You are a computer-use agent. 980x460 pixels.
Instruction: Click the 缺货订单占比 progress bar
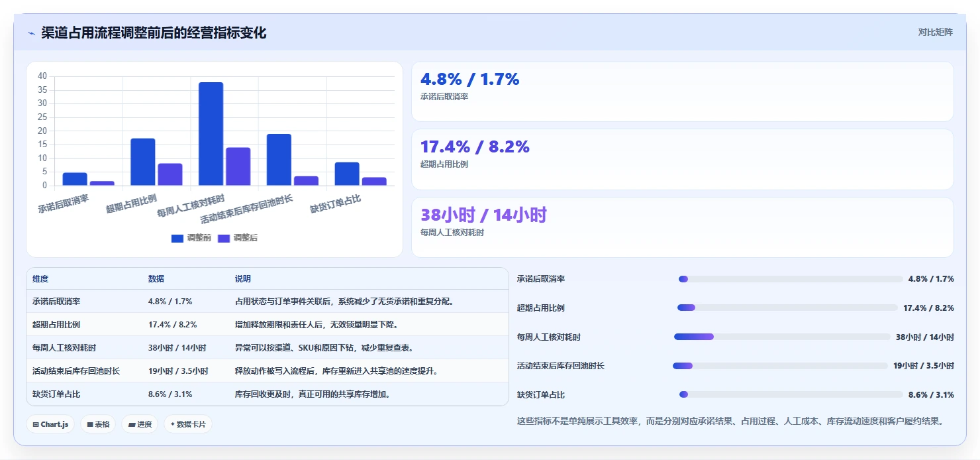click(x=791, y=394)
